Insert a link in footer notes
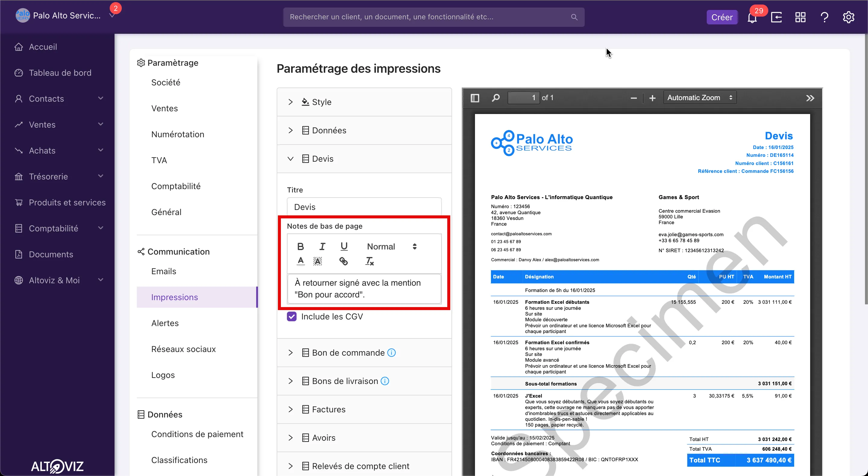This screenshot has width=868, height=476. (x=343, y=261)
